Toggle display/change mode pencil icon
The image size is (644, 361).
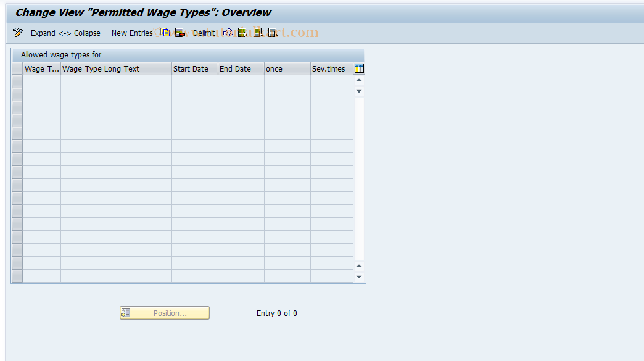[x=18, y=33]
